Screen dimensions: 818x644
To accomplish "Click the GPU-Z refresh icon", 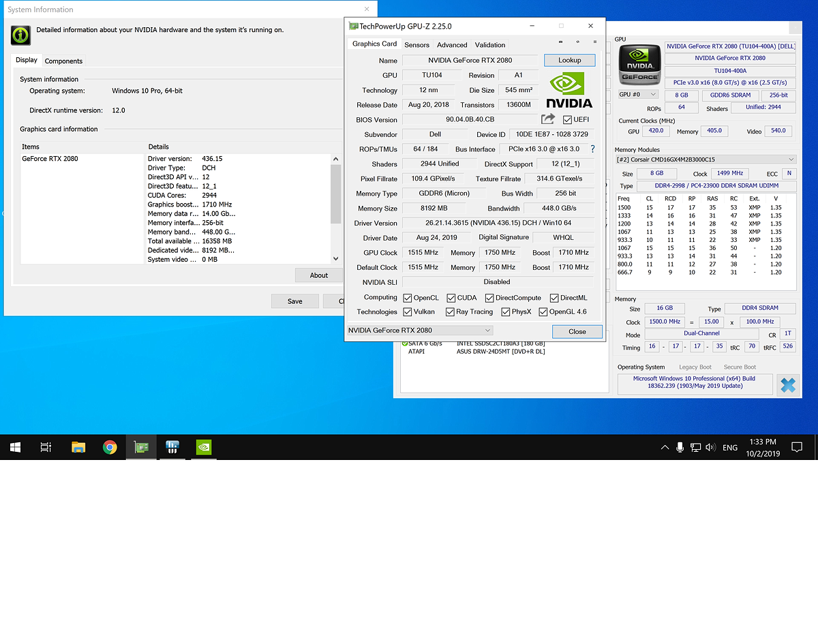I will pos(577,42).
